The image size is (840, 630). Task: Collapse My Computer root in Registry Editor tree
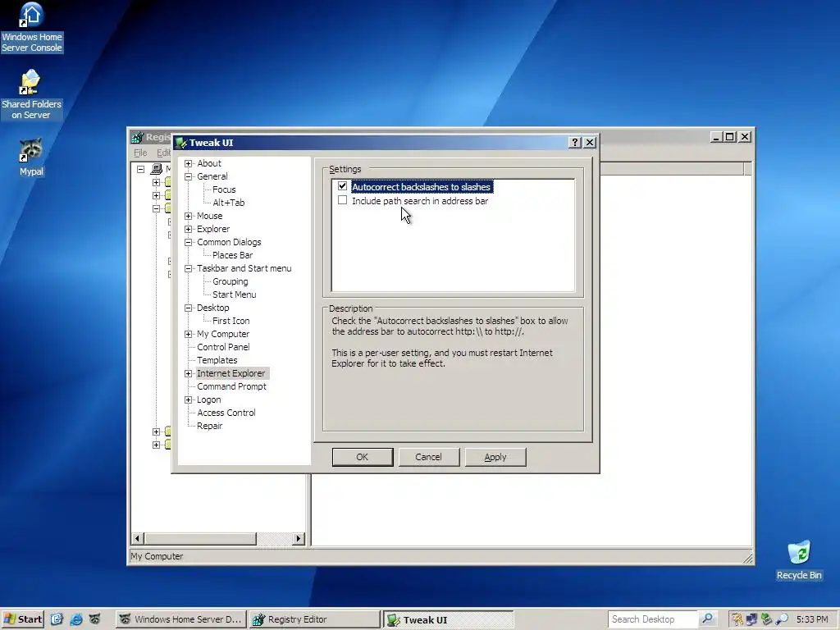pyautogui.click(x=140, y=169)
